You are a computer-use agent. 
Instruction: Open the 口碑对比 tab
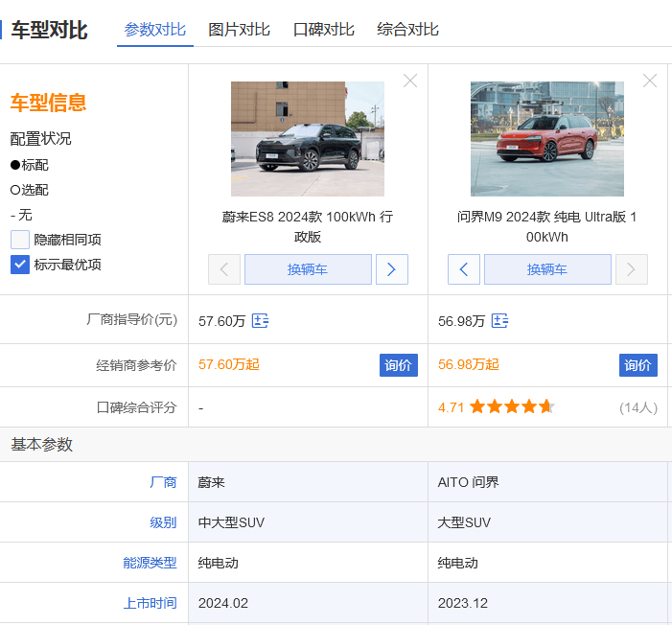coord(324,30)
